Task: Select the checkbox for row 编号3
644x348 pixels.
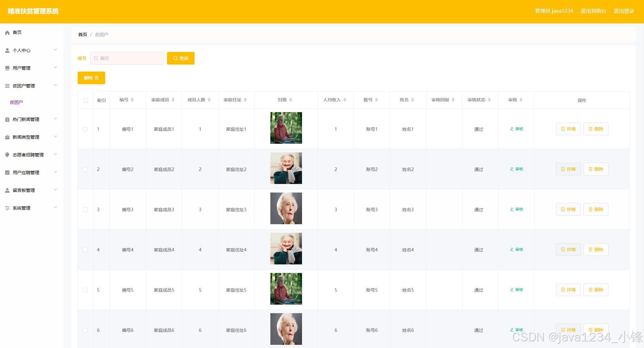Action: pyautogui.click(x=85, y=210)
